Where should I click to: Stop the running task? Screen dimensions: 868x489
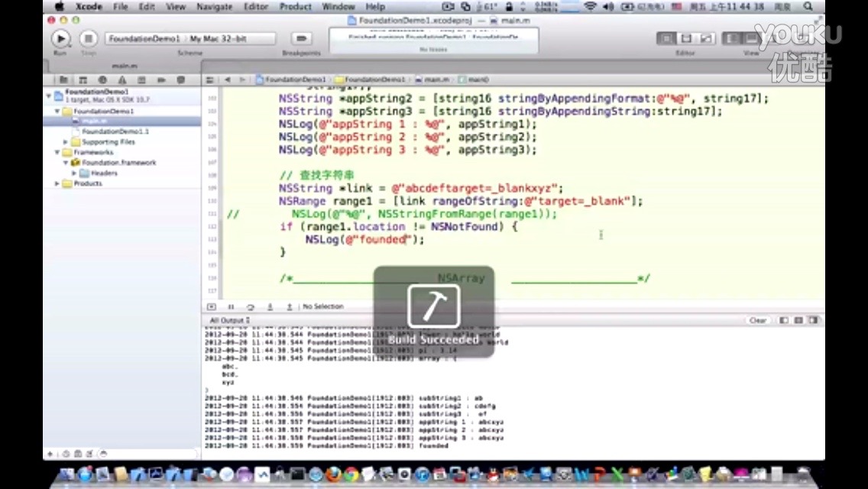point(88,39)
